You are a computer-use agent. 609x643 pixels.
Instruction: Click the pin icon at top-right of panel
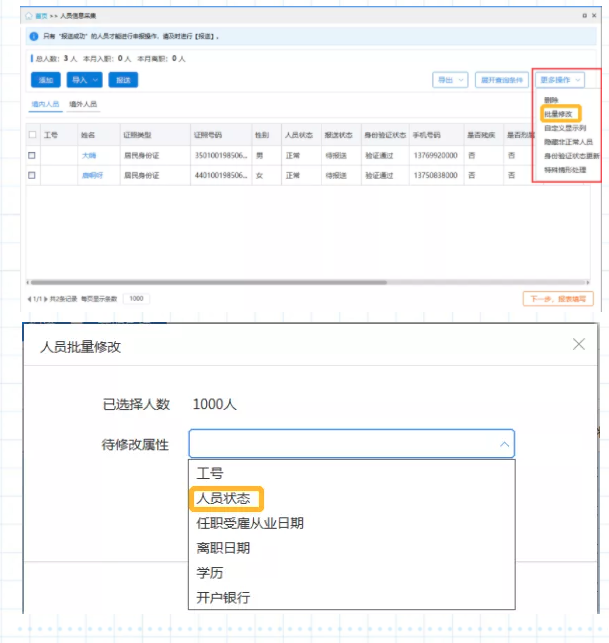click(584, 16)
